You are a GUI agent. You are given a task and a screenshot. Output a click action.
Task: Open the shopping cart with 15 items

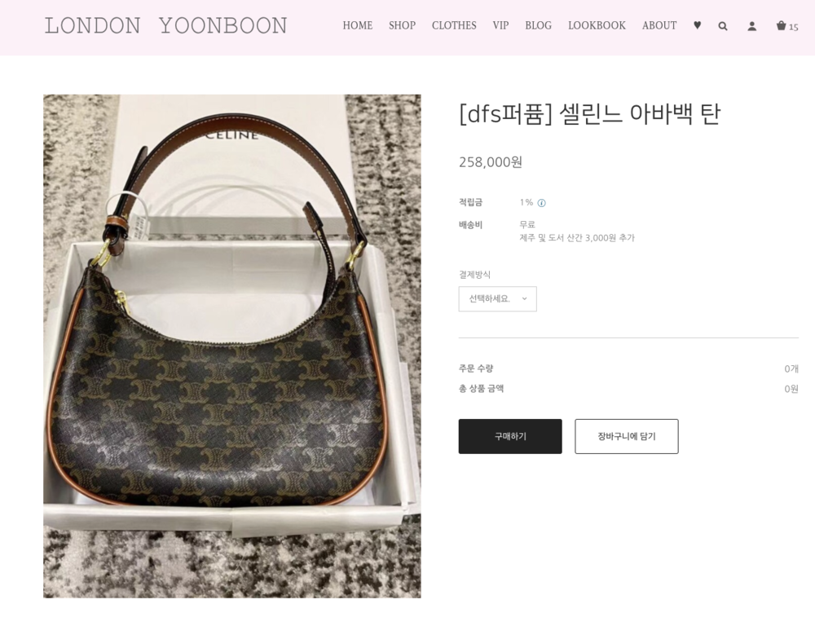(787, 26)
